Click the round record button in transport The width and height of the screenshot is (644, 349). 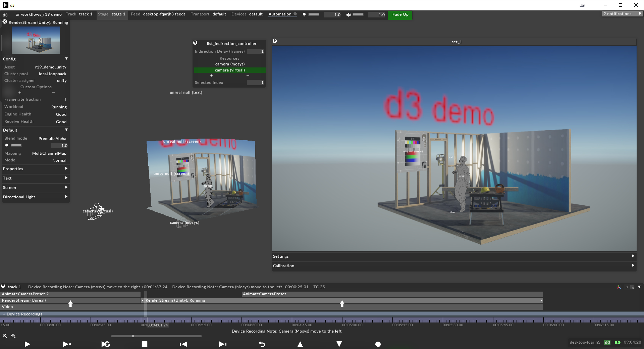[378, 344]
